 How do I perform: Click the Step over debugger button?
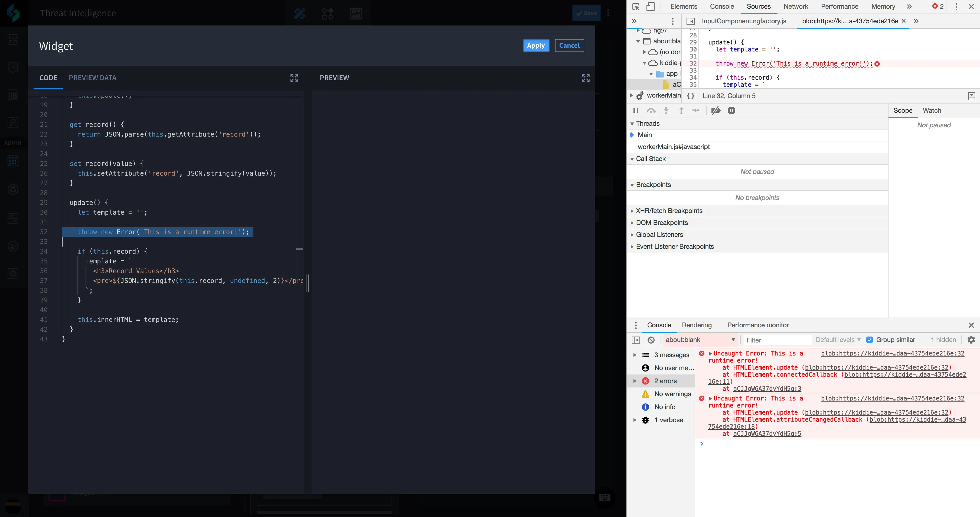click(x=651, y=110)
